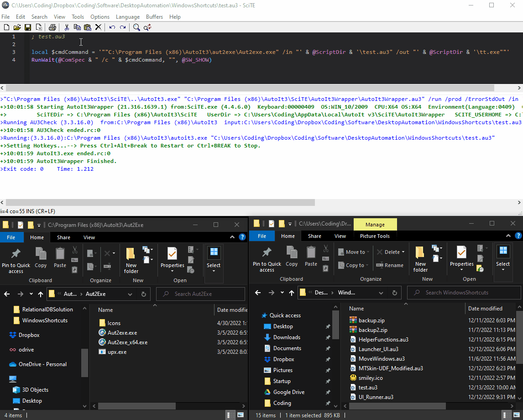The width and height of the screenshot is (523, 420).
Task: Click the New file icon in SciTE toolbar
Action: pyautogui.click(x=7, y=27)
